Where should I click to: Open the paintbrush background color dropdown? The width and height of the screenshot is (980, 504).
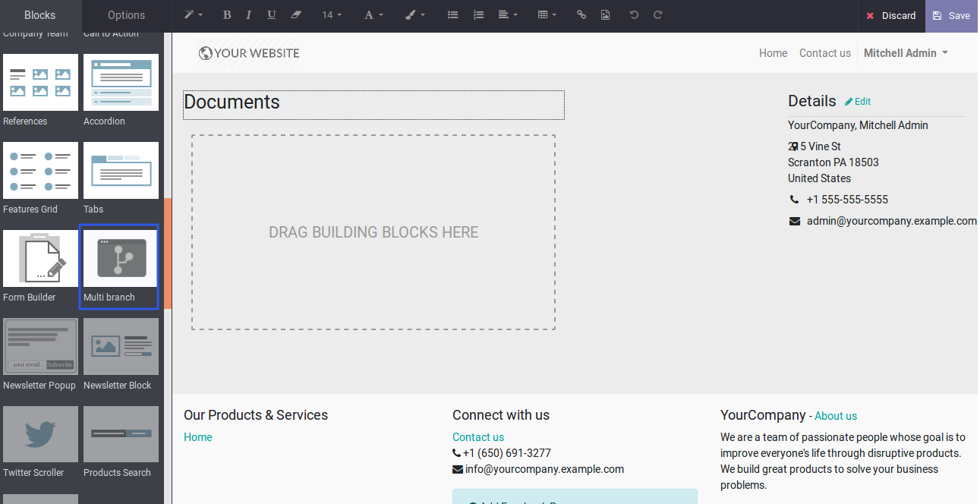tap(414, 15)
